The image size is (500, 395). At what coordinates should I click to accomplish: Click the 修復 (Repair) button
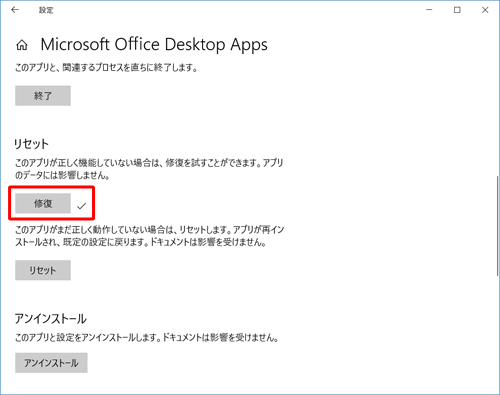[43, 203]
